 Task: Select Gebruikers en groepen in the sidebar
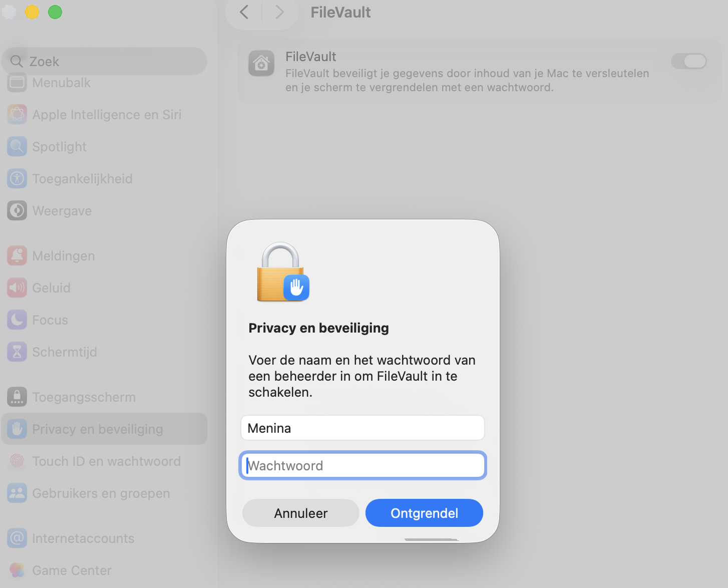click(x=101, y=493)
